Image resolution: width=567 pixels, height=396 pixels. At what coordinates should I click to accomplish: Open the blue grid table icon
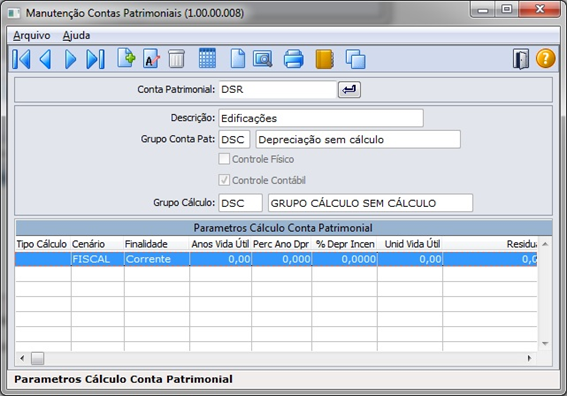208,58
